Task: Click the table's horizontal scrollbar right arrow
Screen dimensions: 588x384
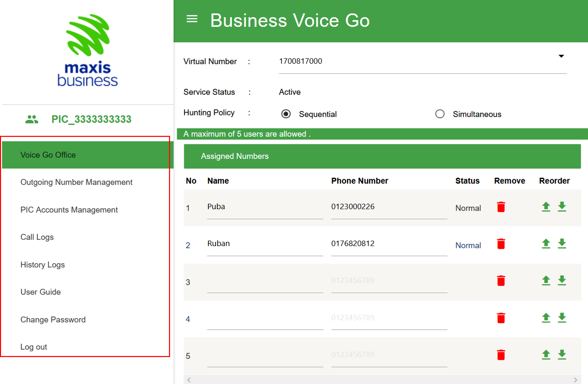Action: [576, 380]
